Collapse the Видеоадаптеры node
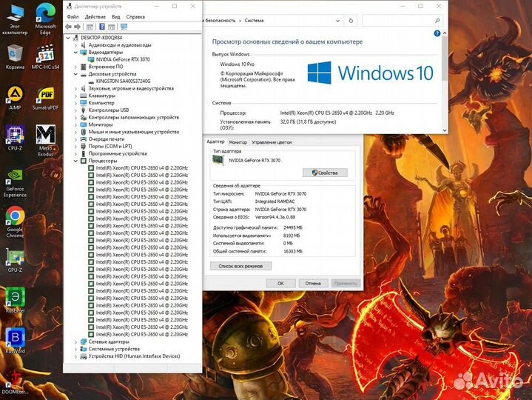The height and width of the screenshot is (400, 532). 75,53
